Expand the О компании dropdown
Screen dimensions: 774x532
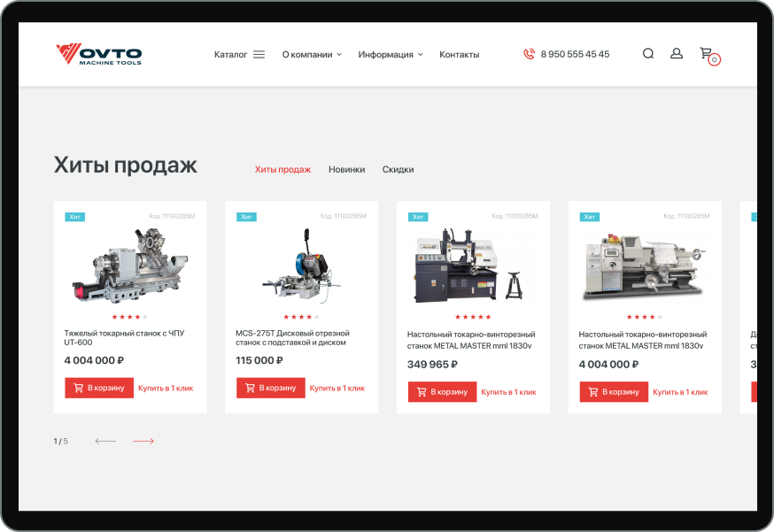312,54
